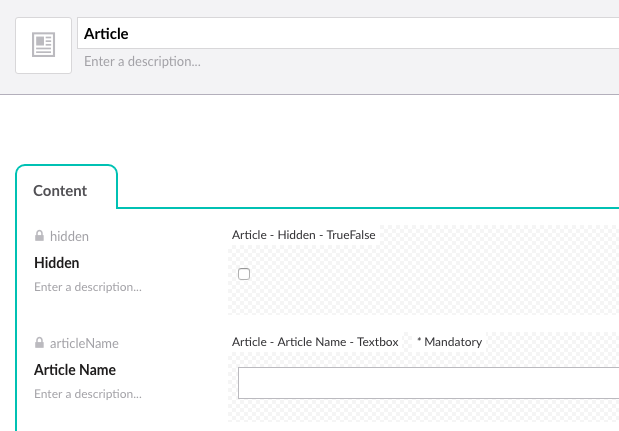619x431 pixels.
Task: Click the Mandatory badge
Action: coord(449,342)
